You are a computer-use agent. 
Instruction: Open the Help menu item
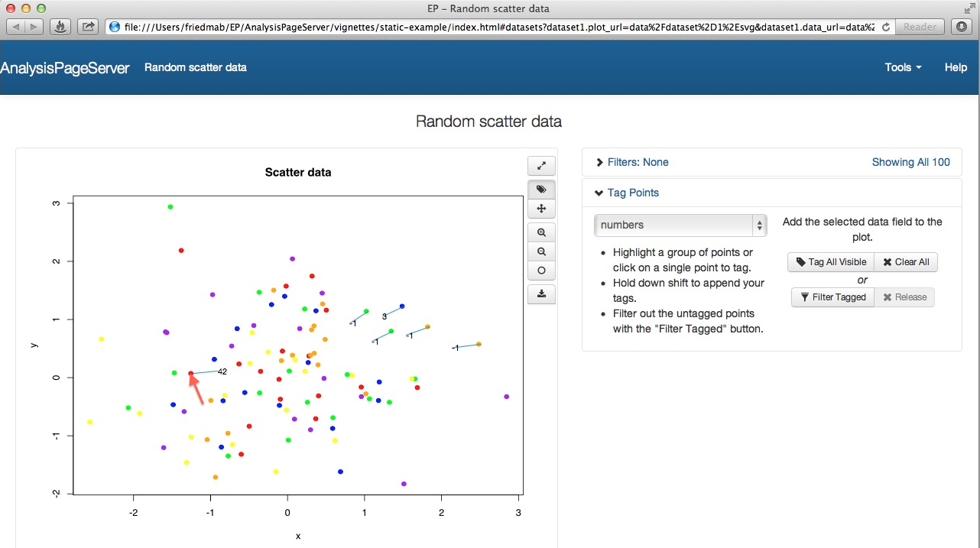coord(956,67)
